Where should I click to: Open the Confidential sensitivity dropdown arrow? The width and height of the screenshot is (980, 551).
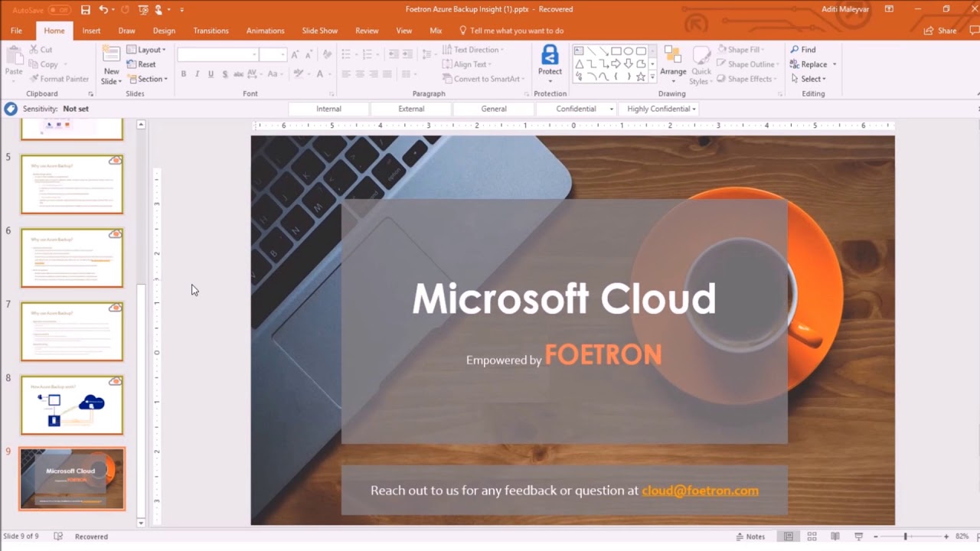coord(611,109)
